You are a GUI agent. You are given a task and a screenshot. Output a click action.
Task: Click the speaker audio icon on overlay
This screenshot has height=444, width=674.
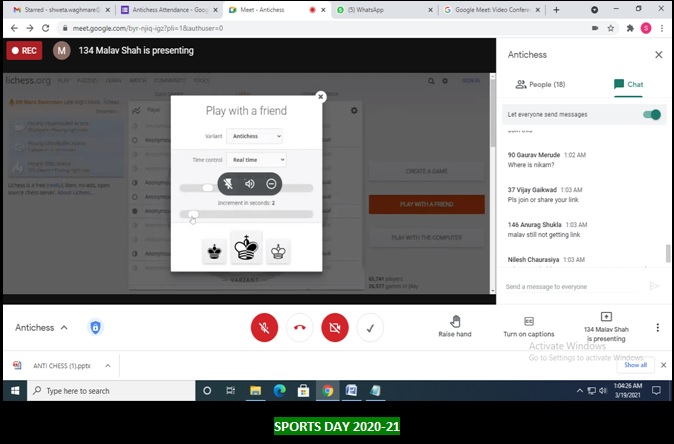(x=250, y=184)
